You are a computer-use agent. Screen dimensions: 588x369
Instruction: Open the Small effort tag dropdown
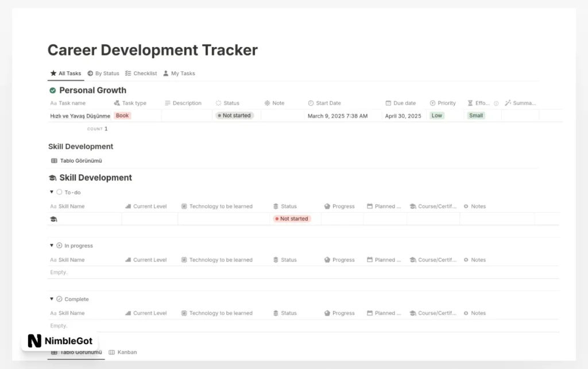[x=476, y=116]
